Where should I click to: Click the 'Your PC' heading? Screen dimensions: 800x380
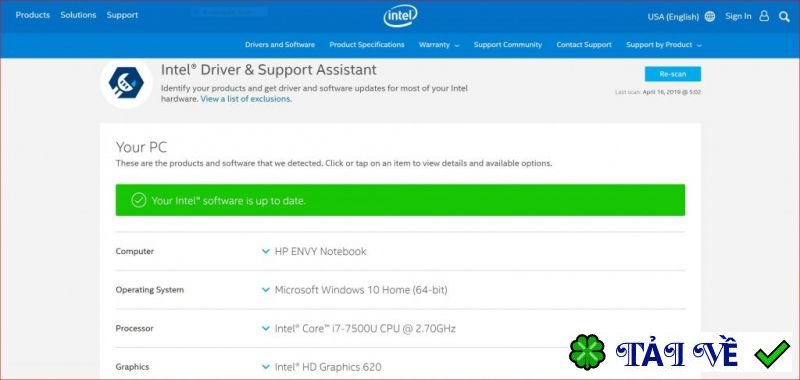141,147
